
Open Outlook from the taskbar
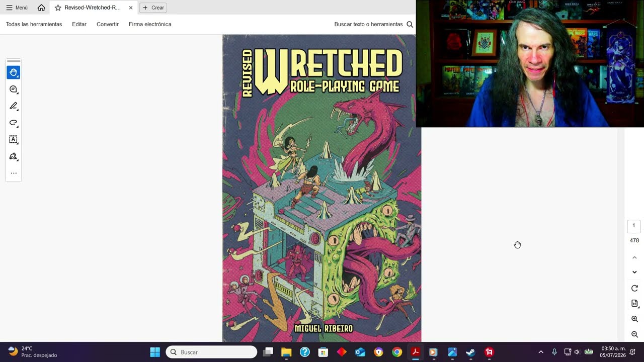[x=360, y=352]
